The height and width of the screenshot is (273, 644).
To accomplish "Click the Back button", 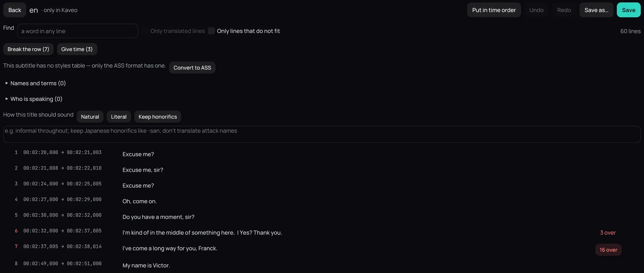I will click(x=14, y=10).
